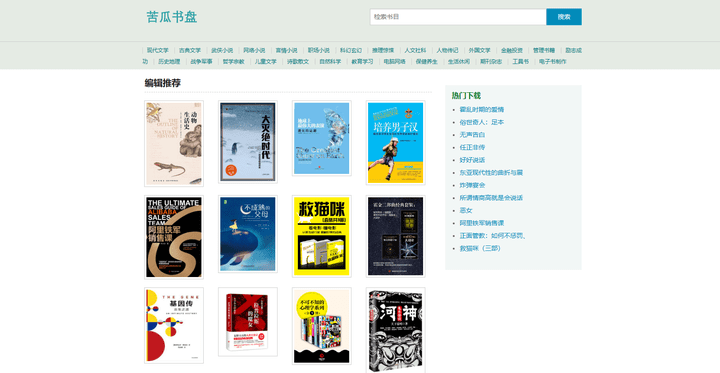Select the 教育学习 category
Screen dimensions: 720x373
[362, 62]
